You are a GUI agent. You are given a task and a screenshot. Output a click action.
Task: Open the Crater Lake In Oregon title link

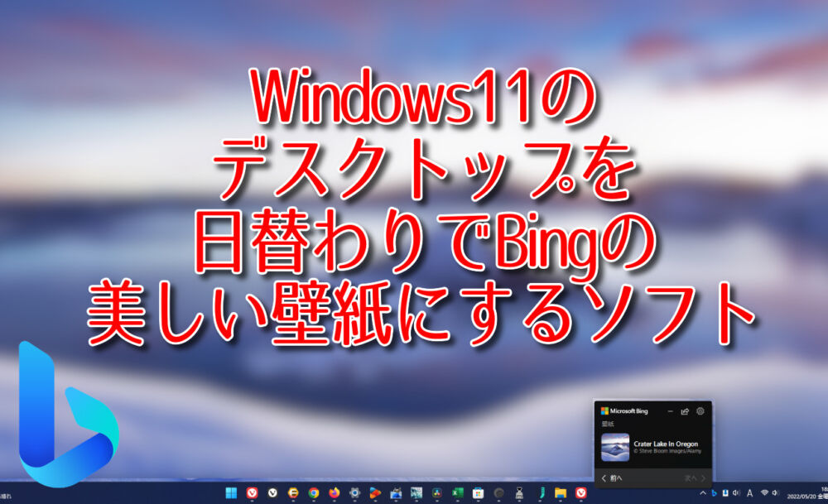click(666, 444)
